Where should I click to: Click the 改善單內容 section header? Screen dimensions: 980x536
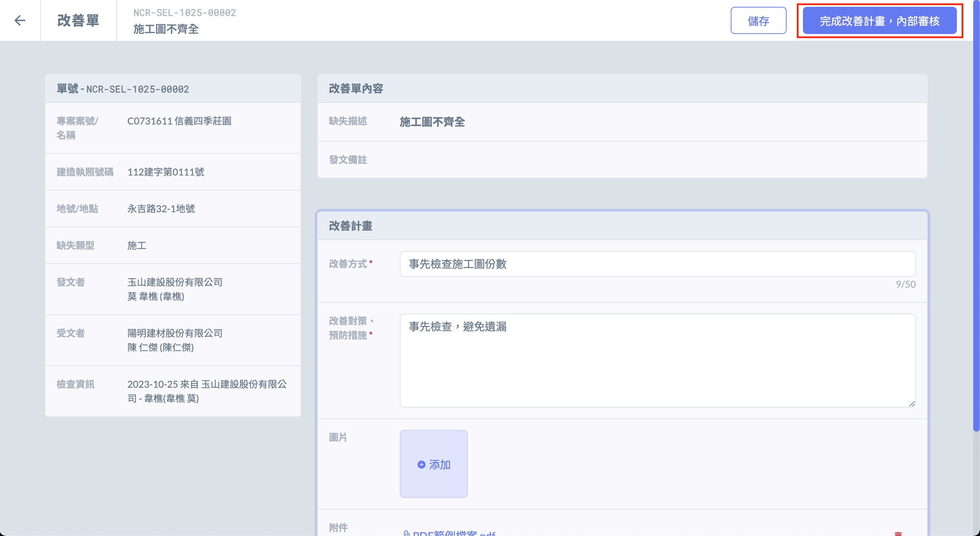tap(356, 88)
